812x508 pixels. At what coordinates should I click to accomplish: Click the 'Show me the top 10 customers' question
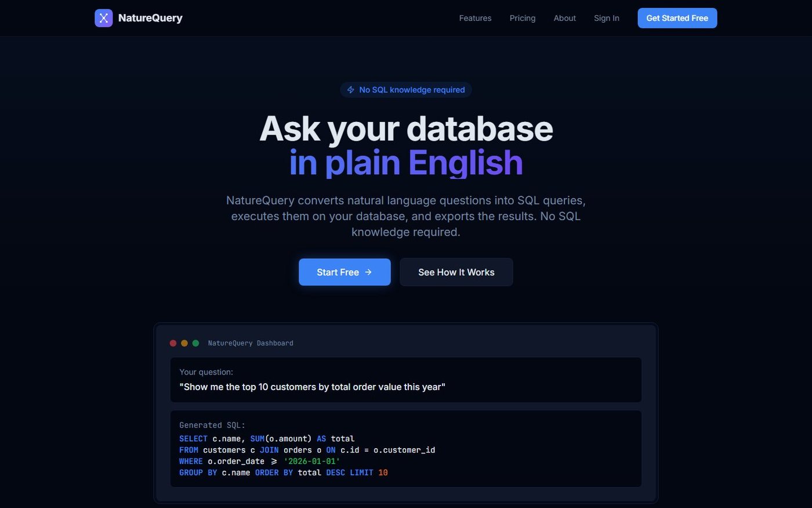312,387
